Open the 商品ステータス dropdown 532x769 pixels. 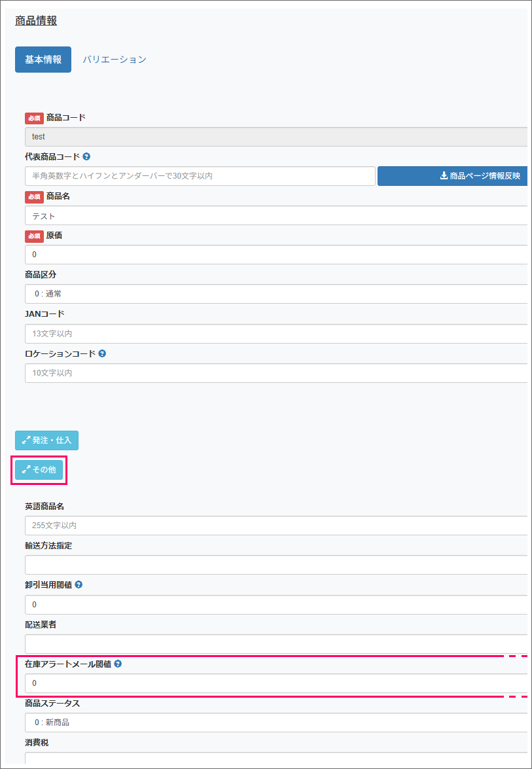pos(275,723)
